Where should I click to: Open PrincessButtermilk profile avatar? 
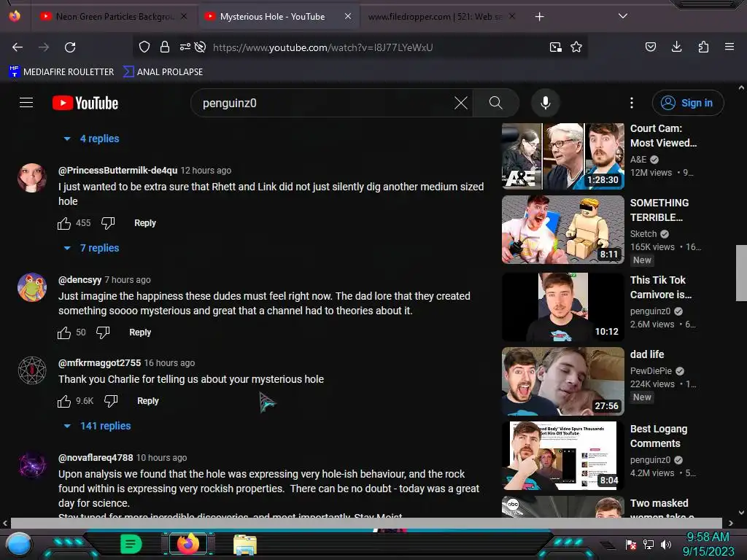coord(32,178)
